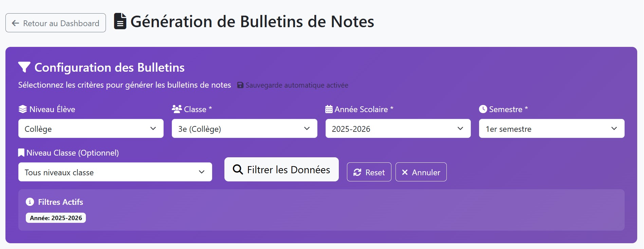The image size is (644, 249).
Task: Click Retour au Dashboard
Action: coord(55,23)
